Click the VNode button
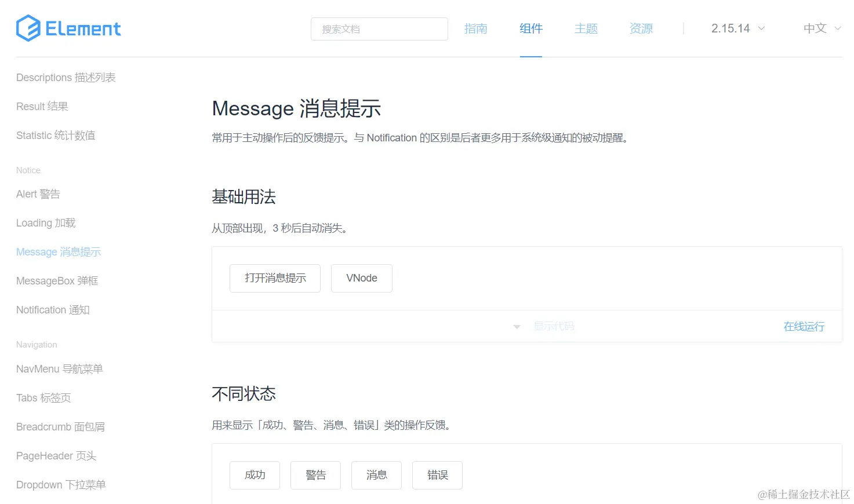The width and height of the screenshot is (854, 504). coord(362,278)
